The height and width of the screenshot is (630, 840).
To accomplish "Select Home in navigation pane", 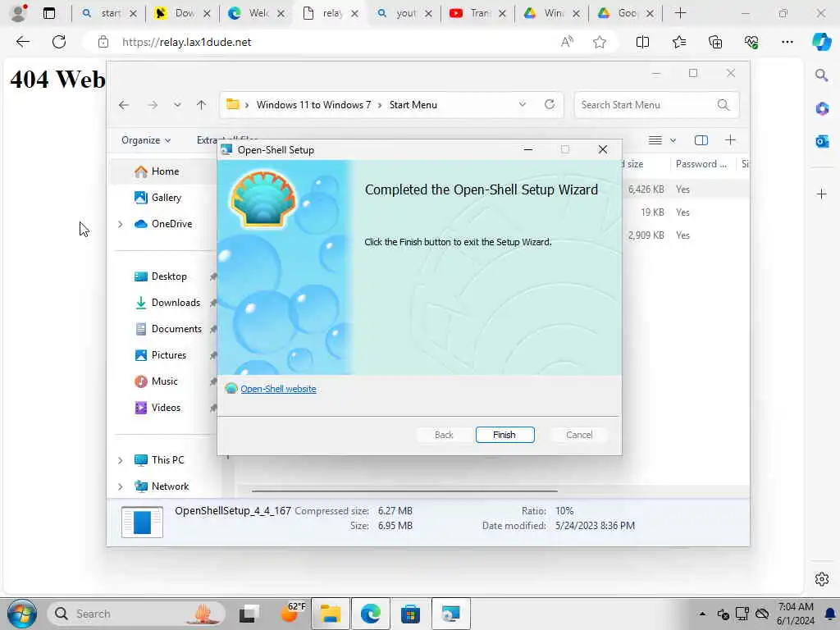I will [x=165, y=171].
